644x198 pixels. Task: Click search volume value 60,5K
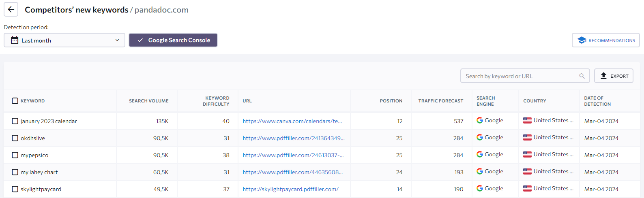pyautogui.click(x=161, y=172)
